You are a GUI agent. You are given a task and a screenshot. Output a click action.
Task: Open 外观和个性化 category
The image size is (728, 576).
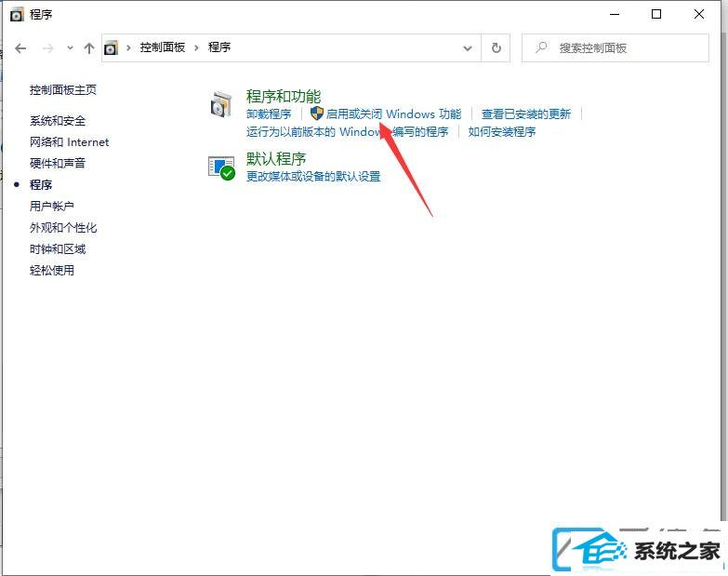[x=63, y=228]
